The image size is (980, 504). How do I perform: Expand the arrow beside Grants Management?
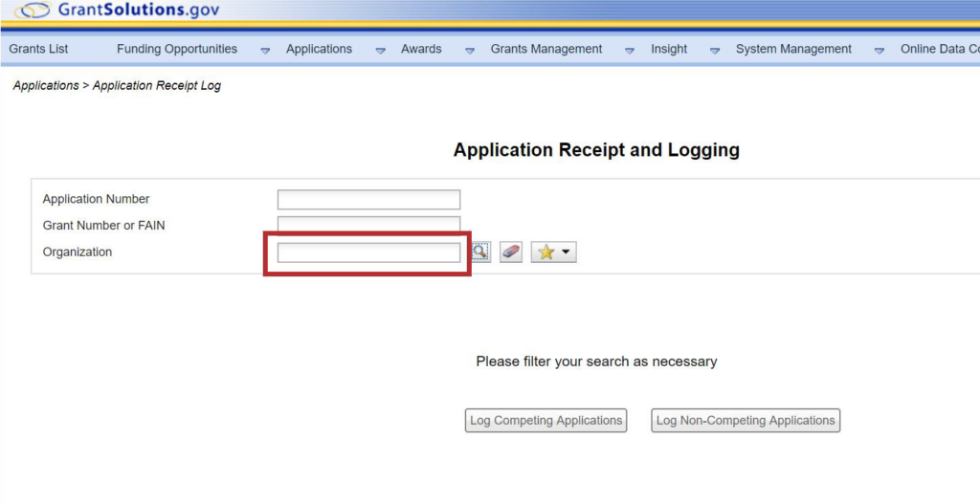pos(630,51)
